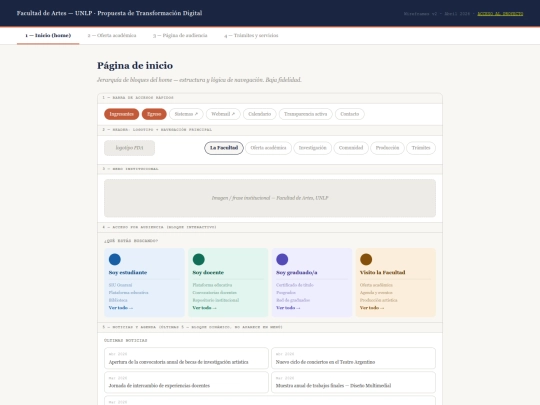Open news 'Muestra anual de trabajos finales — Diseño Multimedial'
Viewport: 540px width, 405px height.
[353, 382]
